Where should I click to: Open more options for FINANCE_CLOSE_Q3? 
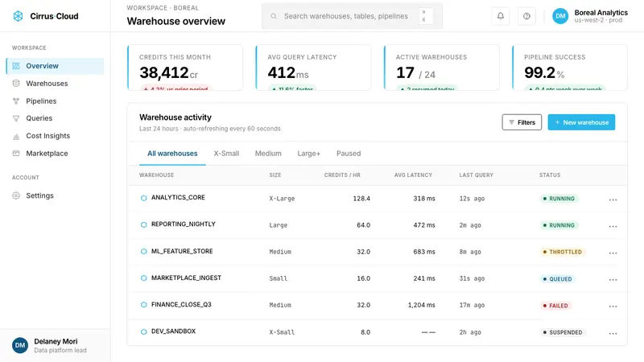point(613,306)
